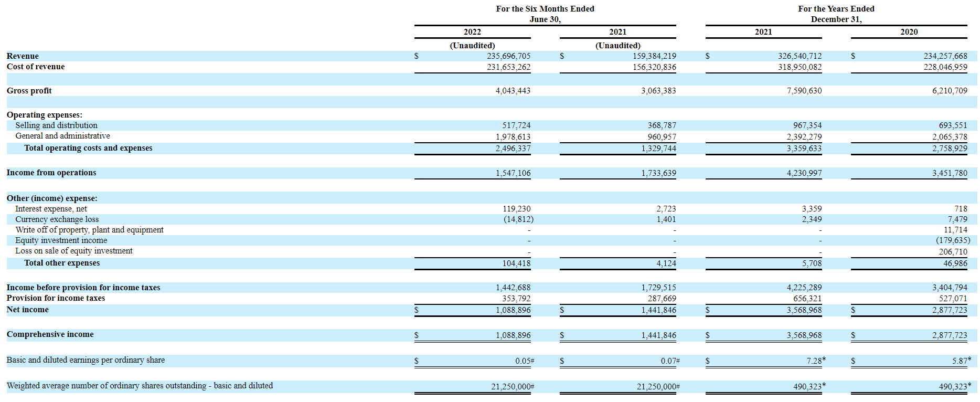Click the revenue value 159,384,219
The width and height of the screenshot is (980, 402).
(x=654, y=56)
